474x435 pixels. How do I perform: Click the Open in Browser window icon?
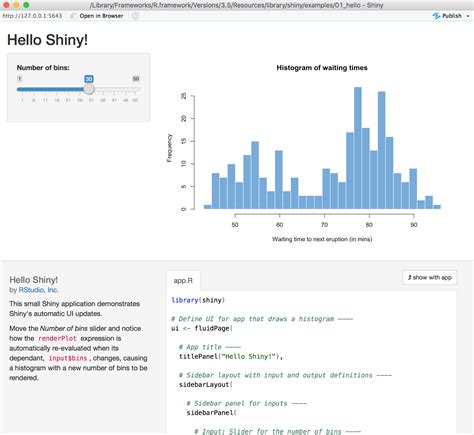73,16
